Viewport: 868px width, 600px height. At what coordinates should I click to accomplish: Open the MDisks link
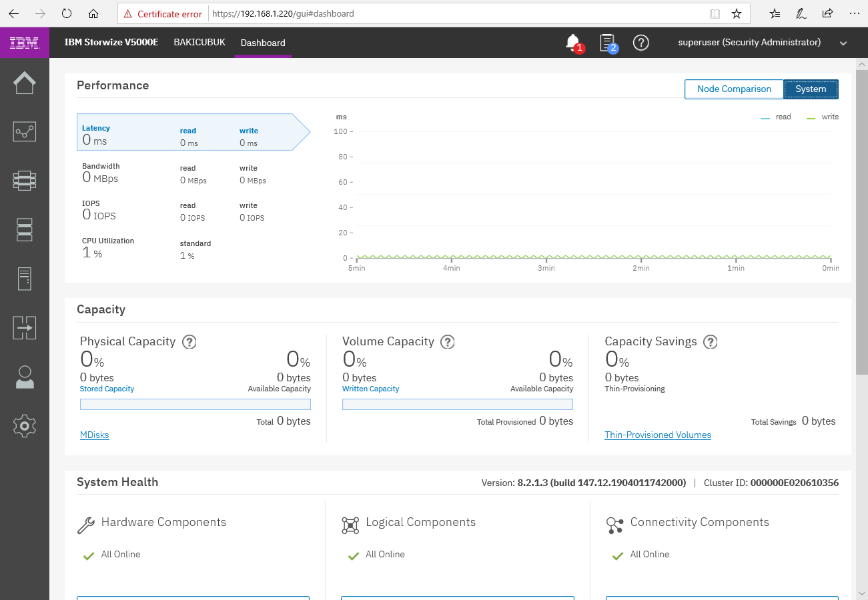coord(94,435)
